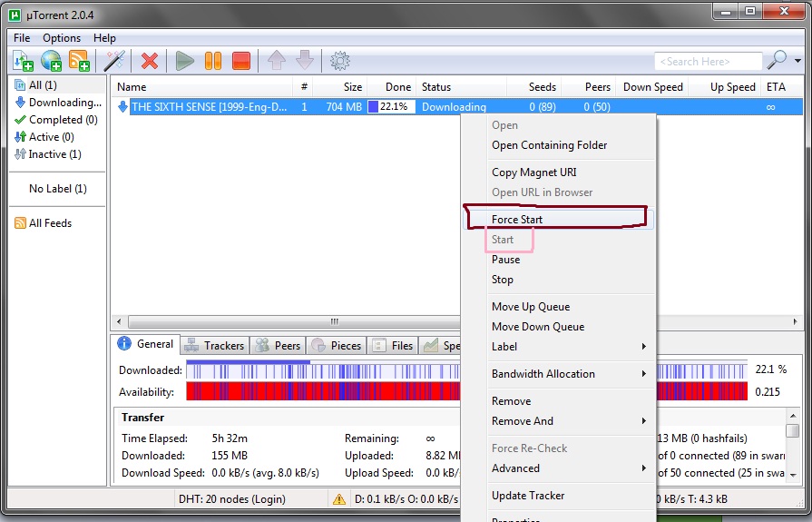Sort by # queue column header

point(304,87)
